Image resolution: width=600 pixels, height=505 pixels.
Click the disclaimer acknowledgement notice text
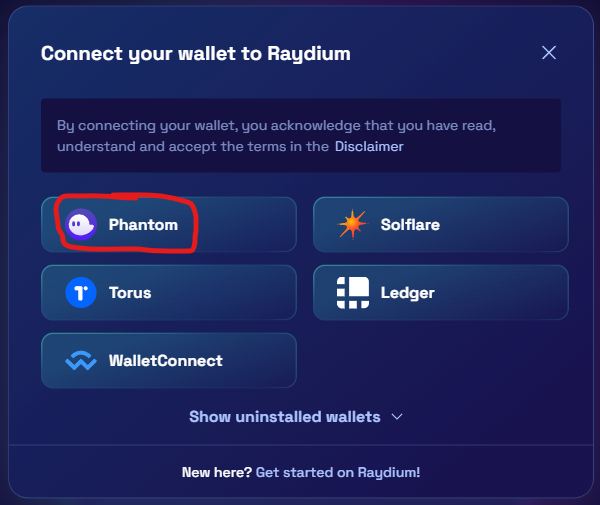click(276, 136)
